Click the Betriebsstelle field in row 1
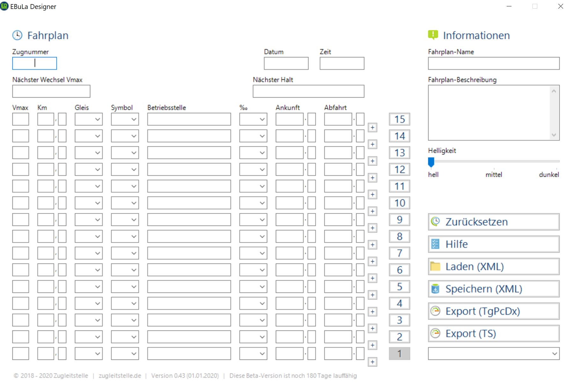The height and width of the screenshot is (392, 573). click(x=189, y=354)
